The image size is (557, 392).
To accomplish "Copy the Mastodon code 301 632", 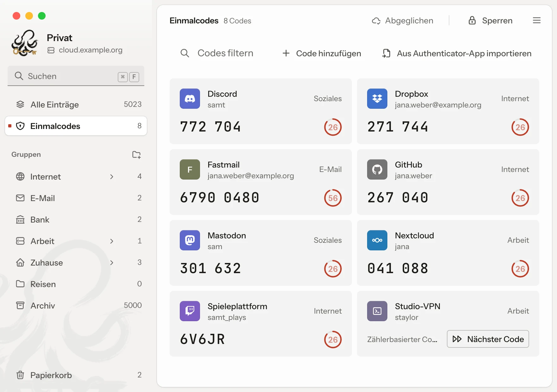I will pos(210,268).
